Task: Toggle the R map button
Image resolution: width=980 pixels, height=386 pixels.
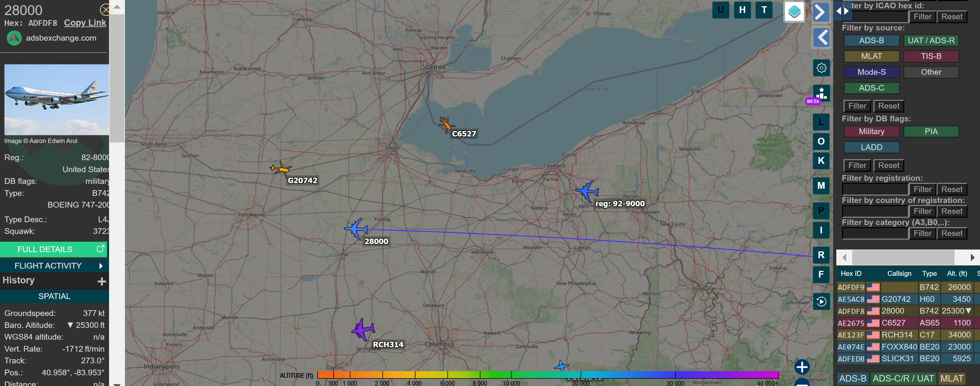Action: [821, 255]
